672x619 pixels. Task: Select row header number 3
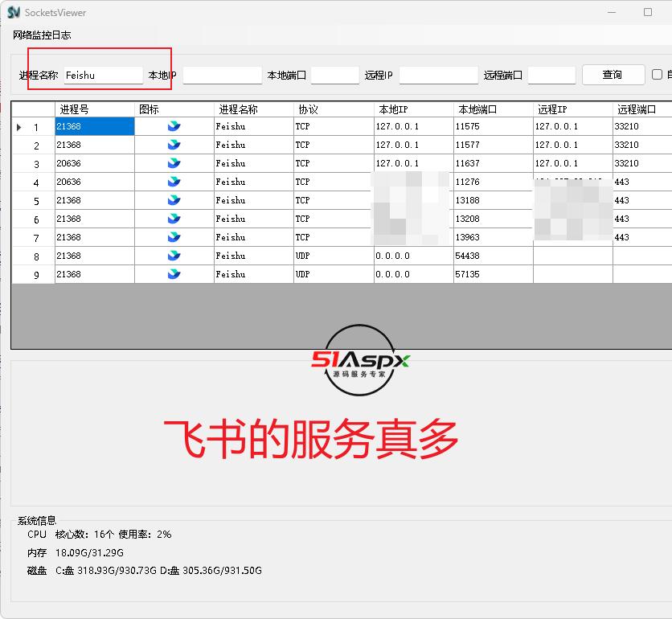point(33,163)
